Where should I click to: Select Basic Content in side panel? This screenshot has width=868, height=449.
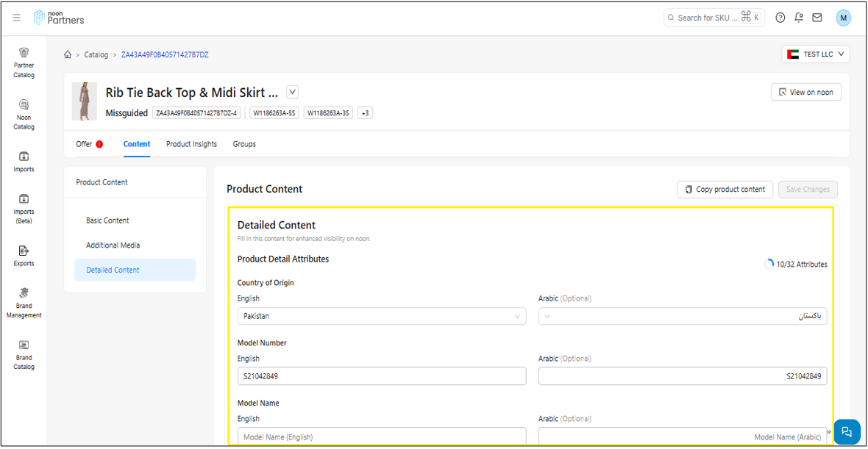107,220
